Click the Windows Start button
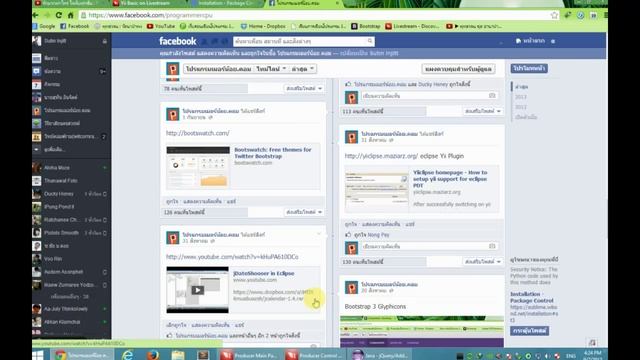 coord(38,355)
